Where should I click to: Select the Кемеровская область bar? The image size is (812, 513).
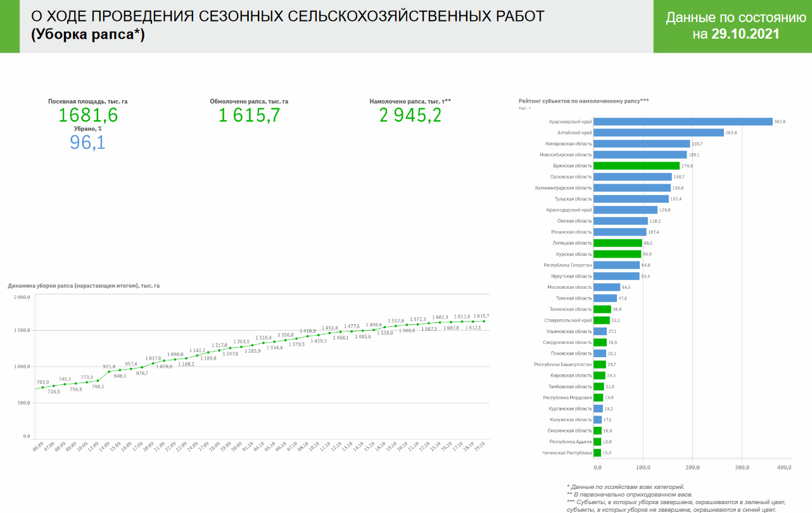(x=642, y=144)
